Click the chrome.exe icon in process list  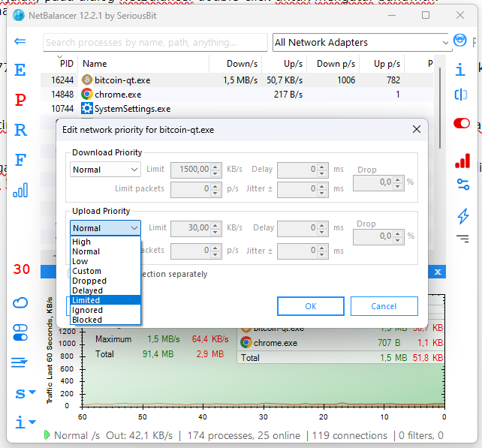point(87,94)
